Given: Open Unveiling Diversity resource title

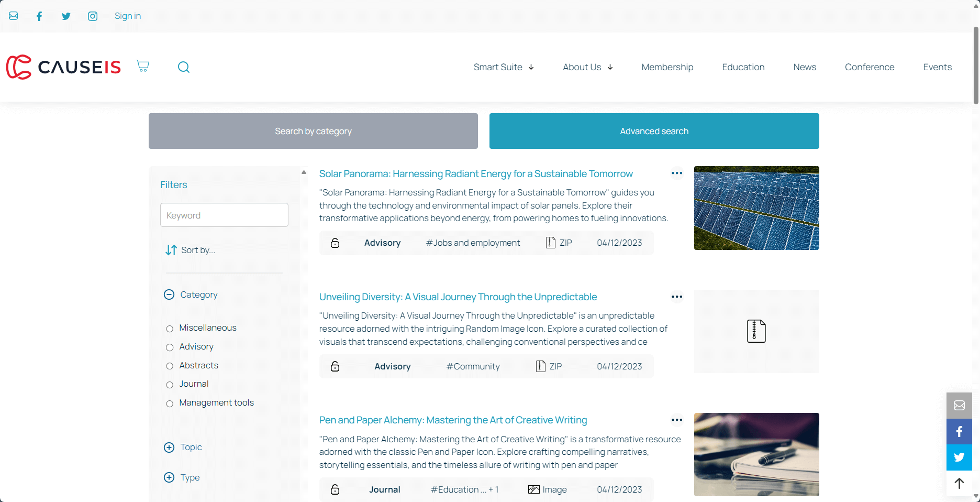Looking at the screenshot, I should 458,297.
